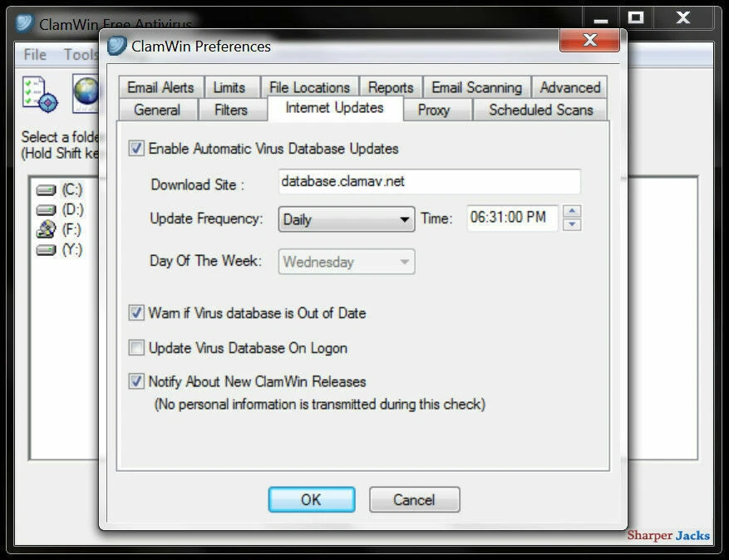The width and height of the screenshot is (729, 560).
Task: Confirm settings with the OK button
Action: click(311, 499)
